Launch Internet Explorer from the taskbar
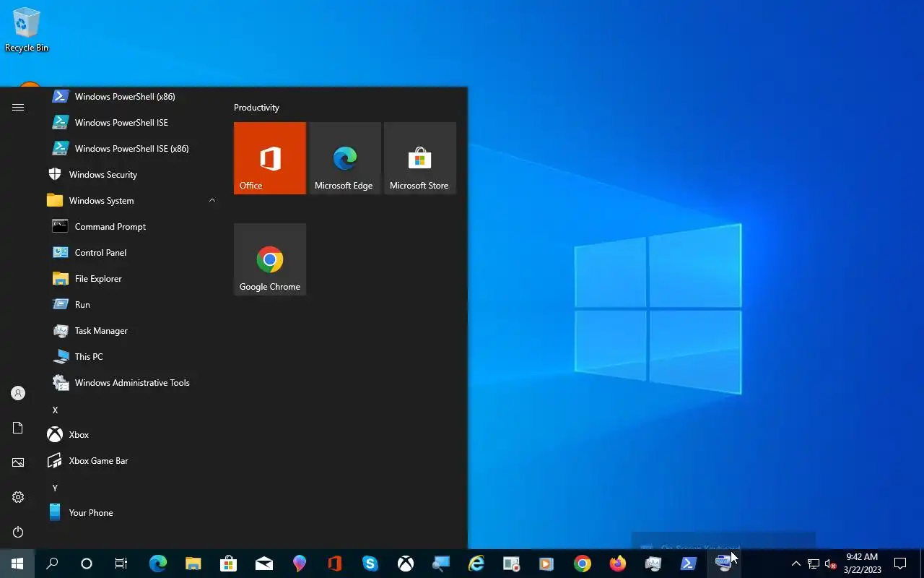The image size is (924, 578). click(476, 564)
